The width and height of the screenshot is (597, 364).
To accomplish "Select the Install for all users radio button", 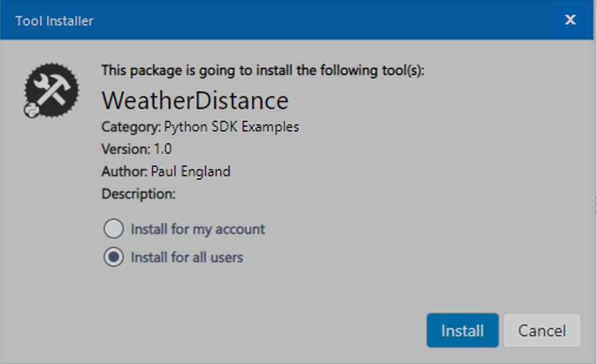I will click(114, 258).
